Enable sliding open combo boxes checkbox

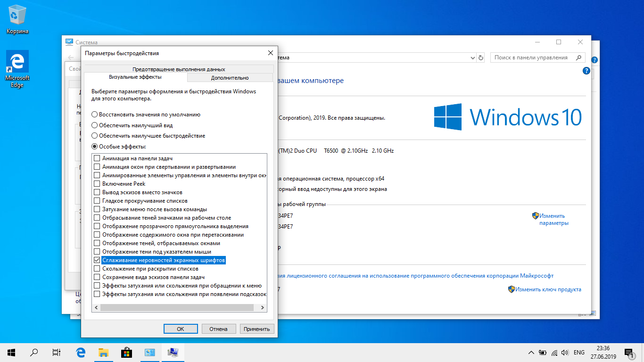pos(97,269)
